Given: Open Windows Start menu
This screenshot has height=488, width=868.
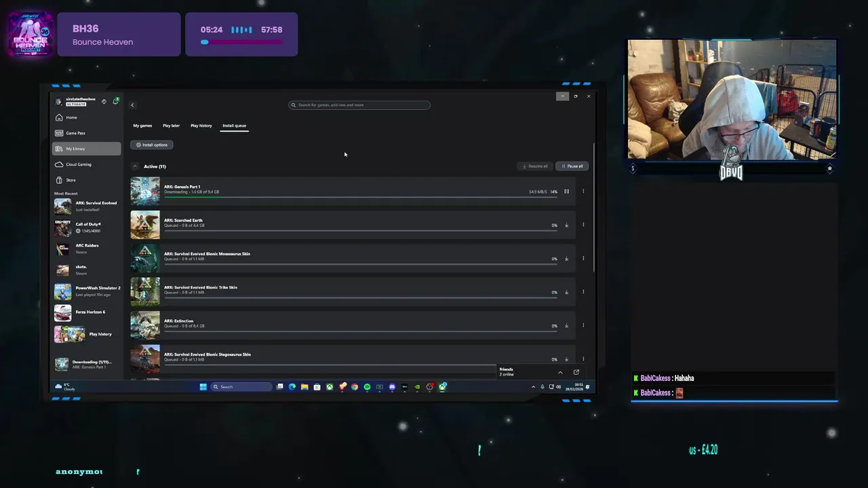Looking at the screenshot, I should (203, 387).
